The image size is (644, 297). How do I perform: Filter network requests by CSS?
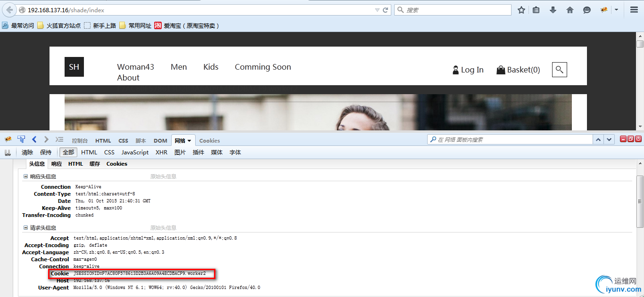tap(109, 153)
